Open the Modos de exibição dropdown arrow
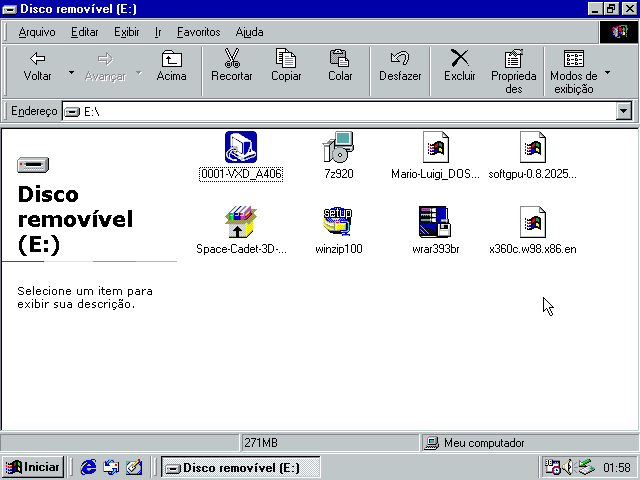 point(607,73)
